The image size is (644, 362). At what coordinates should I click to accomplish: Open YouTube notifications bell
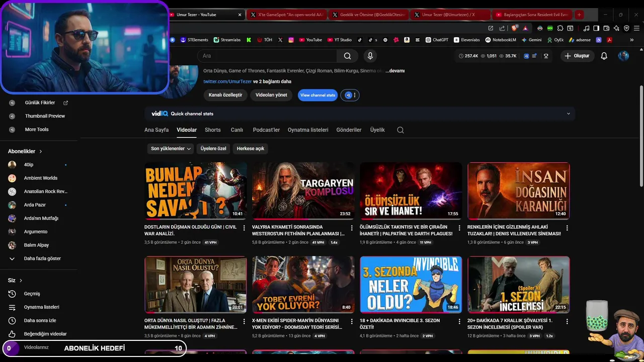[x=604, y=56]
